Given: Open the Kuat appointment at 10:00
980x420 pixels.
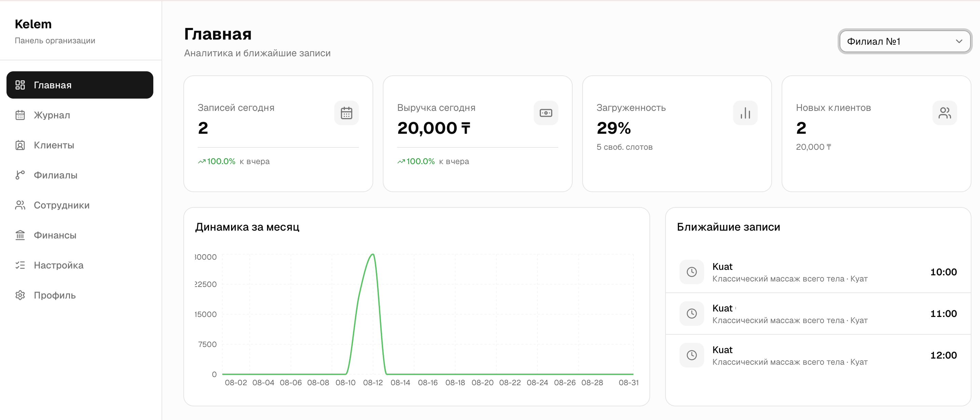Looking at the screenshot, I should [818, 272].
